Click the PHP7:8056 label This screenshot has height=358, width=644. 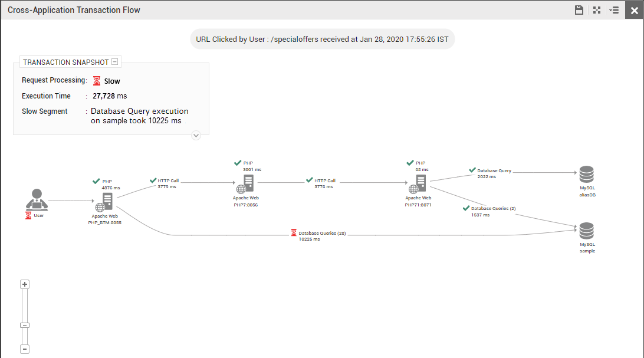coord(245,205)
